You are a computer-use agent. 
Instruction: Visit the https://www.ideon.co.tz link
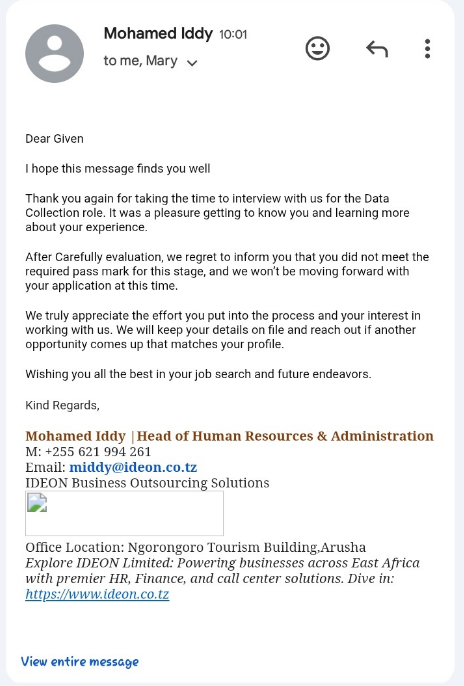pyautogui.click(x=97, y=594)
